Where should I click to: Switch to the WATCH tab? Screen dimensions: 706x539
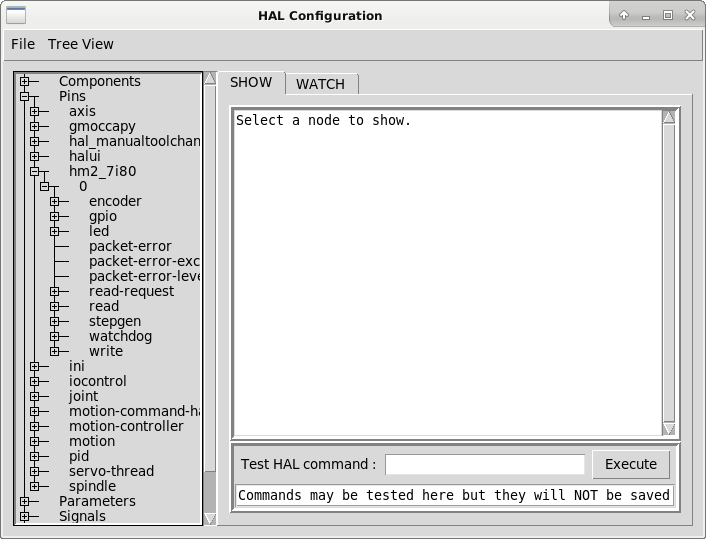point(321,84)
